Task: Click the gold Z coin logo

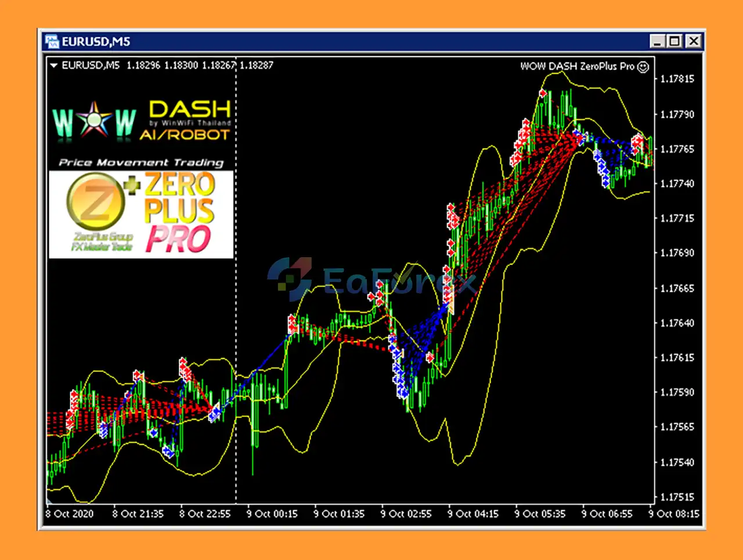Action: pos(96,201)
